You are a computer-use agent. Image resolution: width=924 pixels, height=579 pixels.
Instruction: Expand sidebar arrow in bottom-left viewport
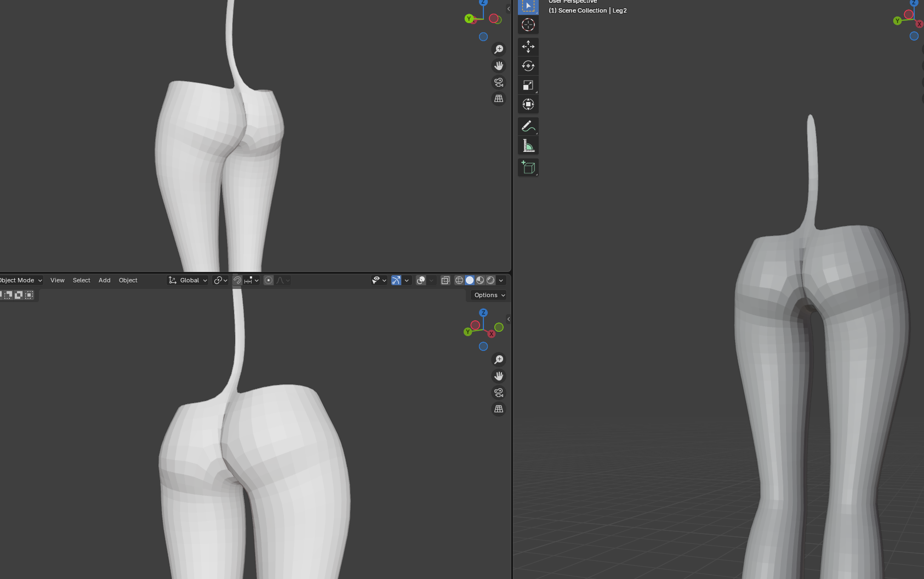click(509, 319)
